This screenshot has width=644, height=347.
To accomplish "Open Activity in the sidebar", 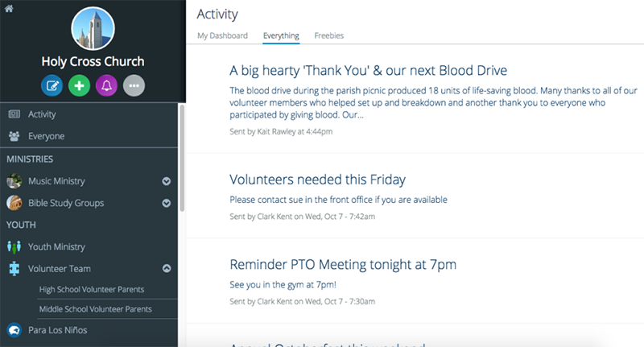I will click(x=42, y=114).
